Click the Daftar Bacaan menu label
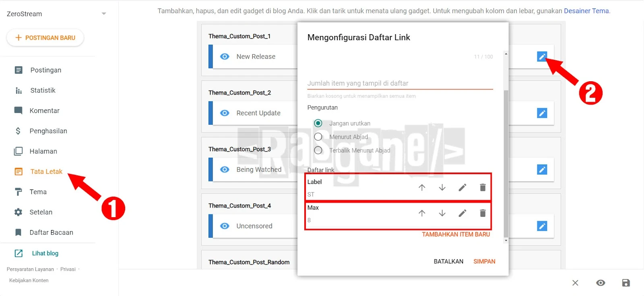Image resolution: width=644 pixels, height=296 pixels. tap(51, 232)
